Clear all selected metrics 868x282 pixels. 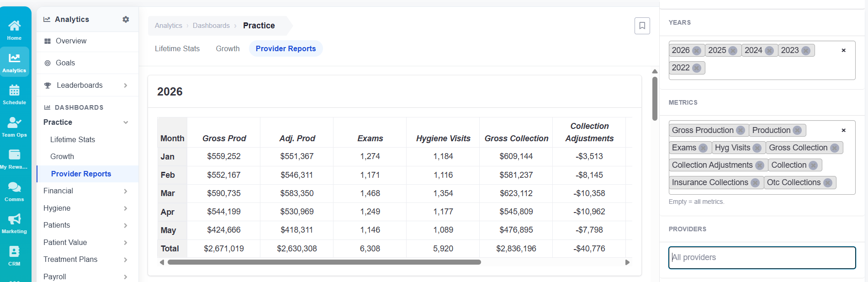843,130
